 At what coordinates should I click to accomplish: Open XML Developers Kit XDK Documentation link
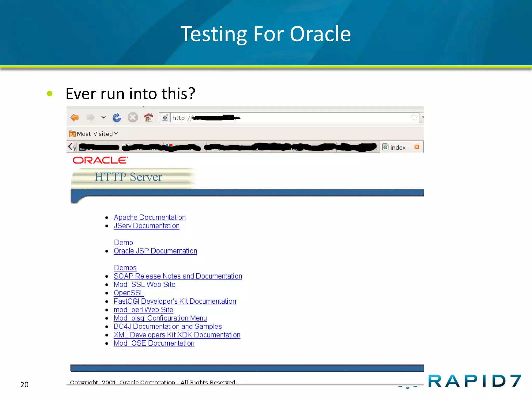click(177, 335)
